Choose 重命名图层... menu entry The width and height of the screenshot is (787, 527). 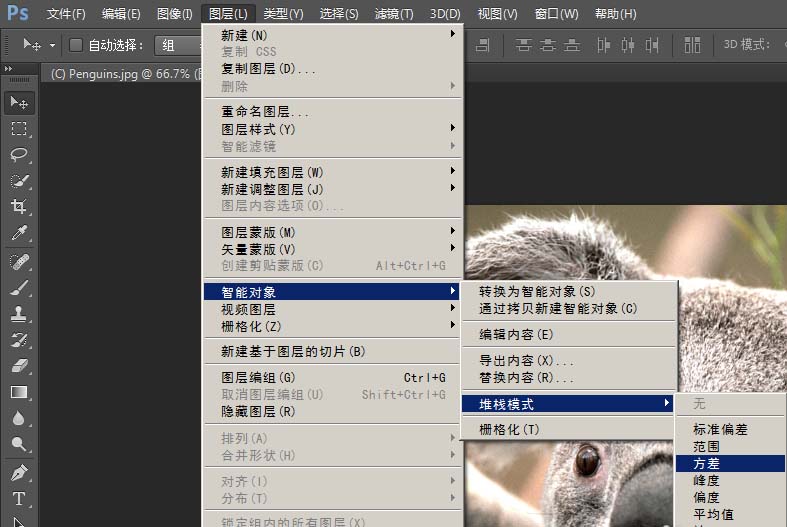click(x=333, y=111)
